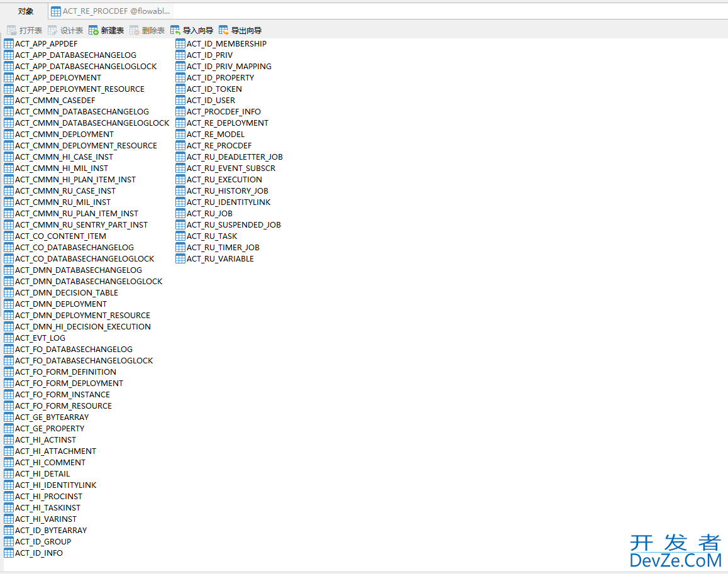Click the table icon of ACT_APP_APPDEF

click(x=9, y=43)
